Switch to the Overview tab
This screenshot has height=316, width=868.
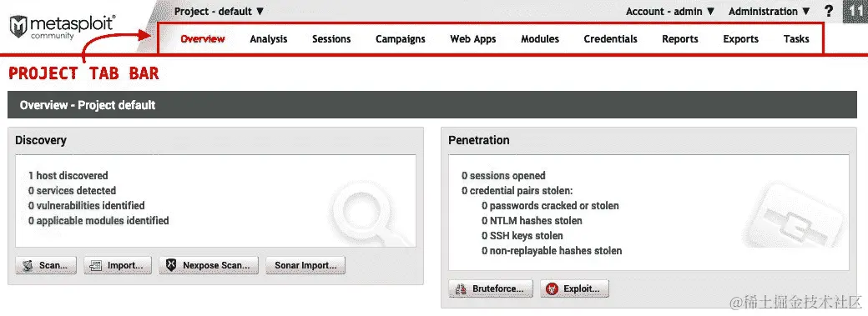tap(203, 38)
